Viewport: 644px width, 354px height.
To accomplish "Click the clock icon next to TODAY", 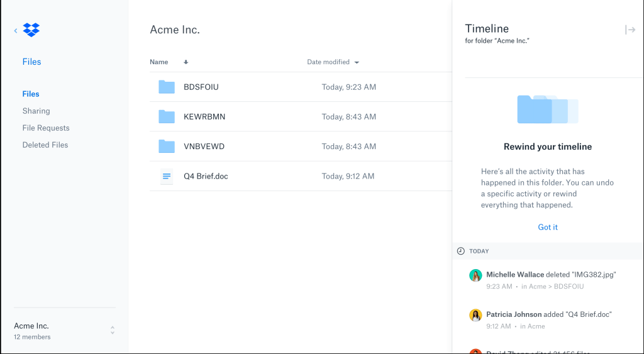I will point(460,251).
